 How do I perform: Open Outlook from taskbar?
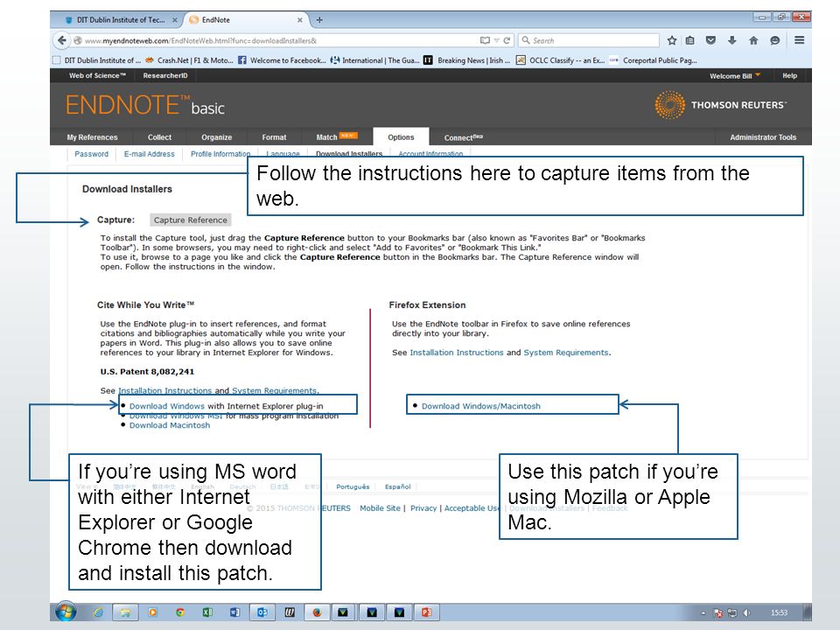(262, 612)
